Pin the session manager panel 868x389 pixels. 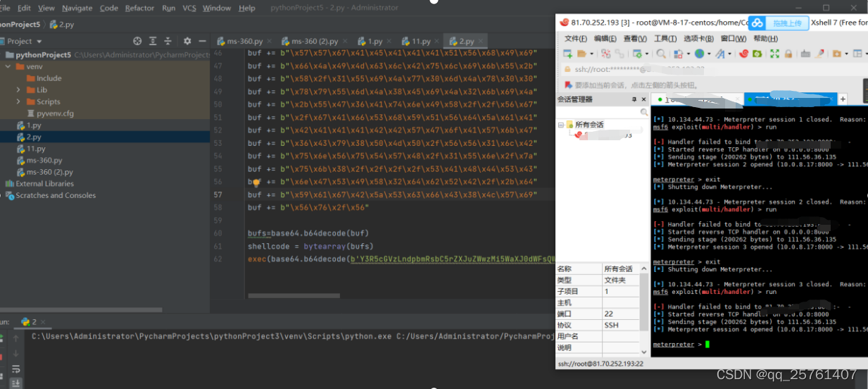click(x=635, y=99)
